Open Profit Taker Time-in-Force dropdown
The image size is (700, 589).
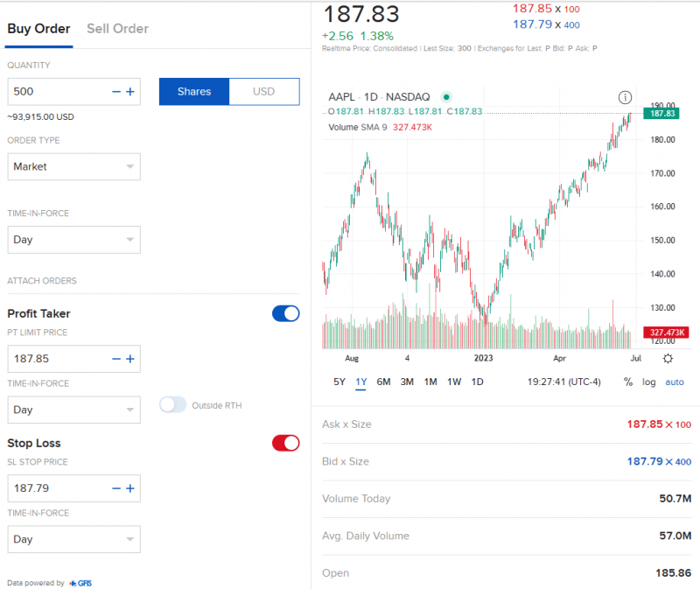pos(74,410)
